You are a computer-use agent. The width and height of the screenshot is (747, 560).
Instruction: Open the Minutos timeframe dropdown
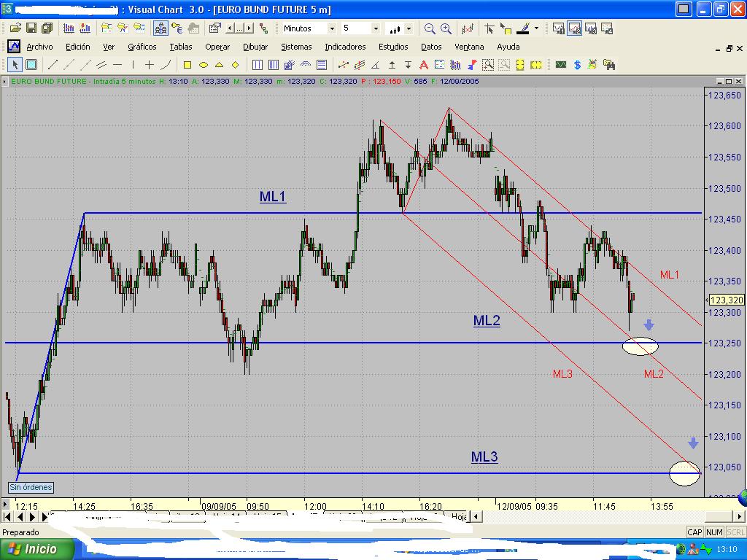(x=332, y=28)
